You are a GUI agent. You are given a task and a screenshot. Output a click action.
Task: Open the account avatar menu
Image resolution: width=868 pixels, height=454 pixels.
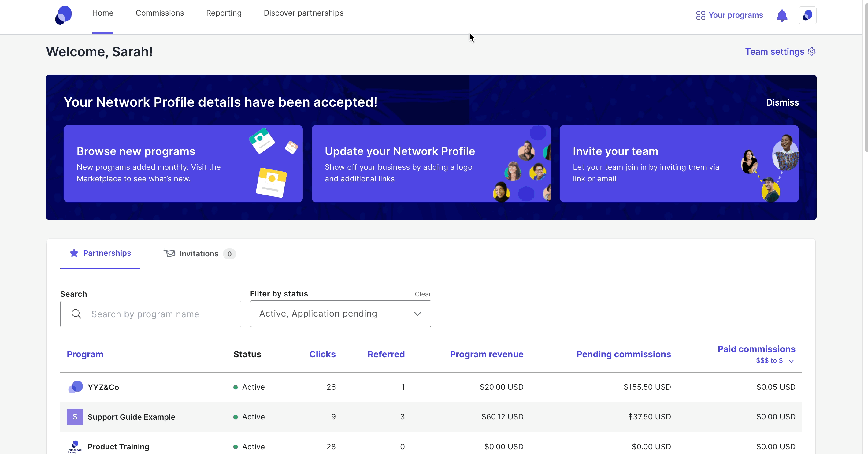coord(807,15)
